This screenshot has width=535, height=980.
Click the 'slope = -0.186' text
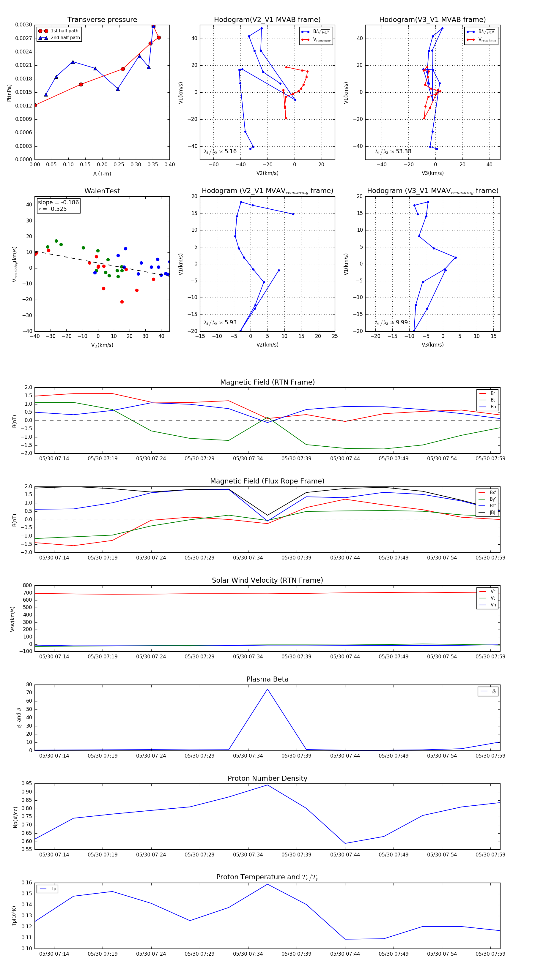(58, 203)
